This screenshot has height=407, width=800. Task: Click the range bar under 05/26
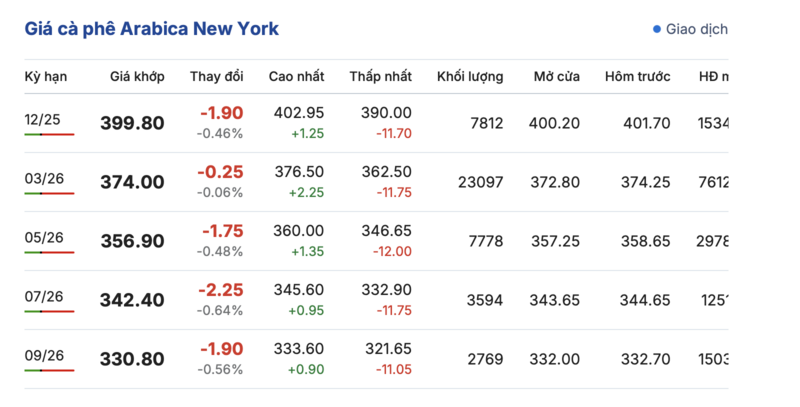tap(49, 252)
